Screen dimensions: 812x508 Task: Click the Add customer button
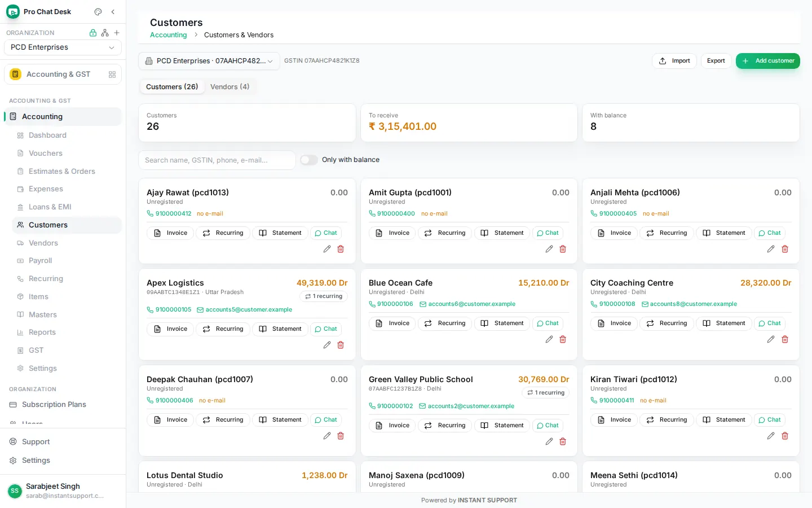point(767,61)
